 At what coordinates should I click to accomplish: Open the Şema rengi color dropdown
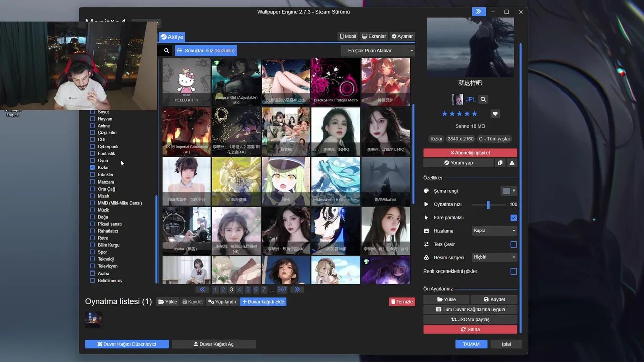[x=509, y=191]
